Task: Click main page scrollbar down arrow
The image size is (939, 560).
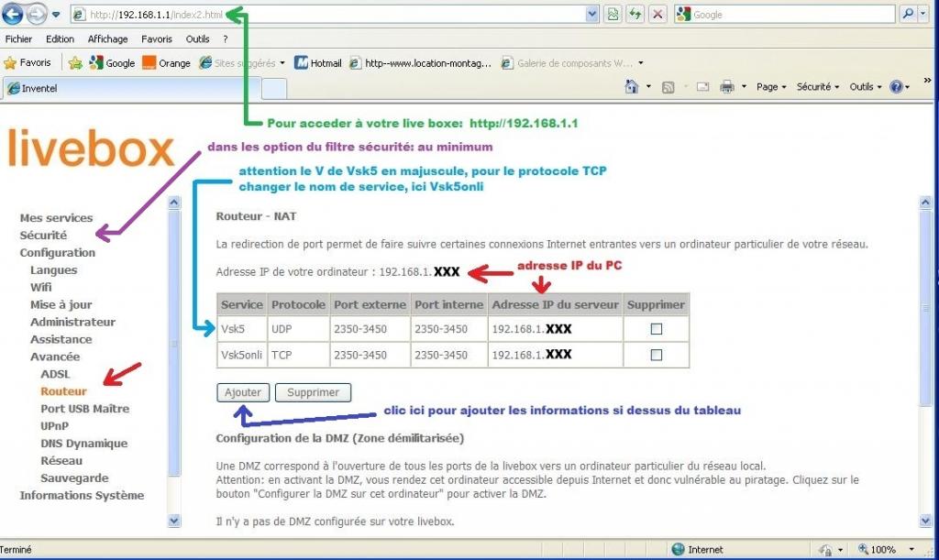Action: tap(925, 521)
